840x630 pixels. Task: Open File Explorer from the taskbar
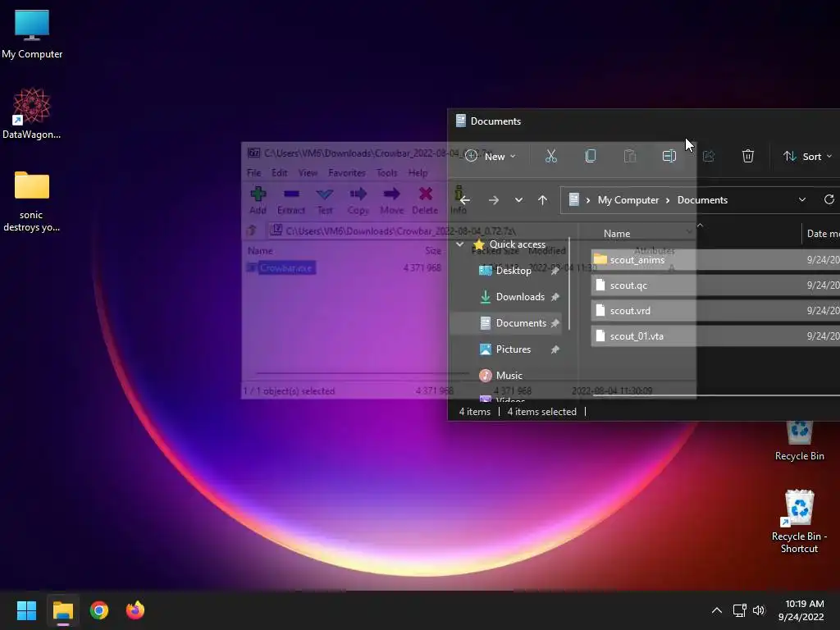pos(63,610)
